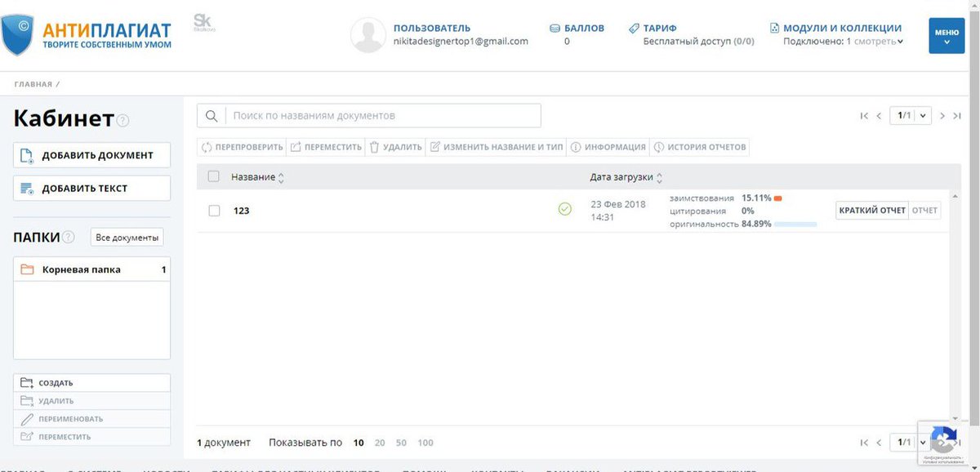Click the ТАРИФ heading link
This screenshot has height=472, width=980.
[660, 28]
